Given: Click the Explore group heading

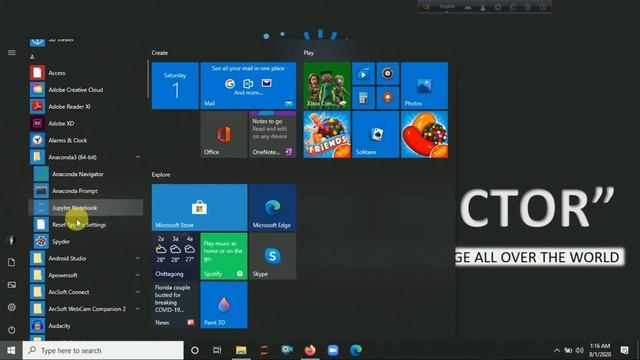Looking at the screenshot, I should click(161, 175).
